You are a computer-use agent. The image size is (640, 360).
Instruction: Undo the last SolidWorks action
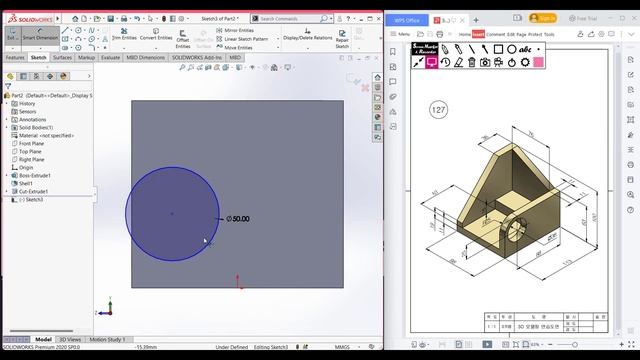(137, 19)
